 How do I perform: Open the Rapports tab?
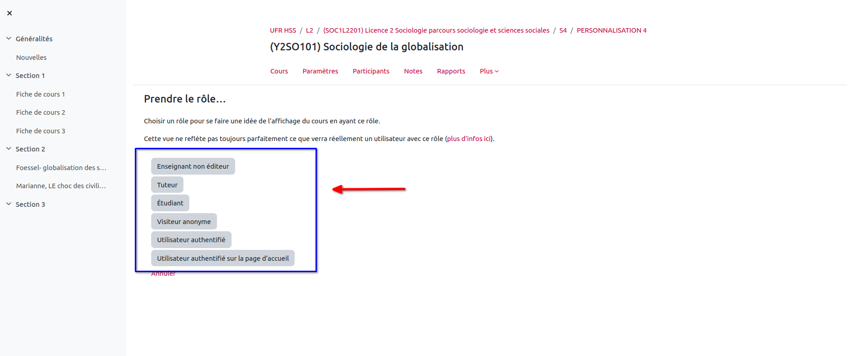[451, 71]
